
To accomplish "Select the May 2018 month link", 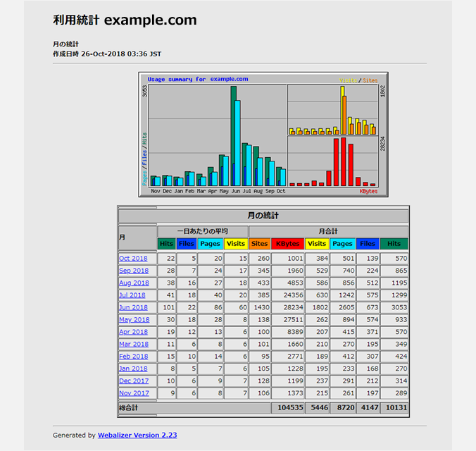I will (x=133, y=320).
